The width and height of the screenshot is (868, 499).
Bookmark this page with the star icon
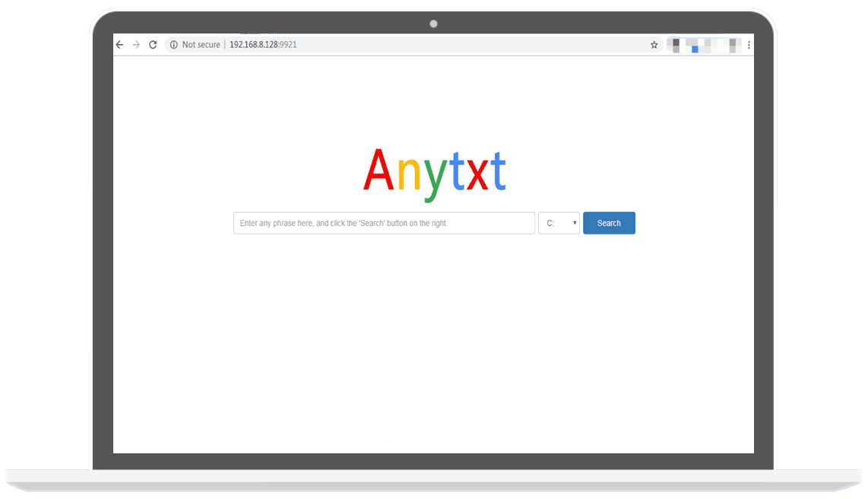(x=654, y=45)
